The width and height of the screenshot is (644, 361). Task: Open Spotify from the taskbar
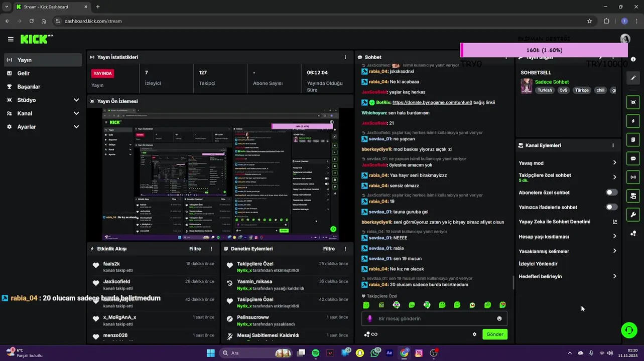pos(315,353)
